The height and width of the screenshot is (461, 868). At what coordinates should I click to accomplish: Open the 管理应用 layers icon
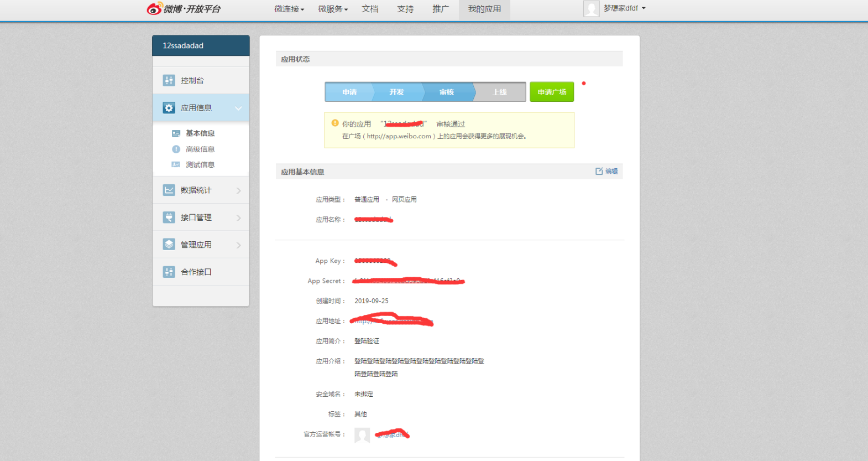(x=169, y=244)
